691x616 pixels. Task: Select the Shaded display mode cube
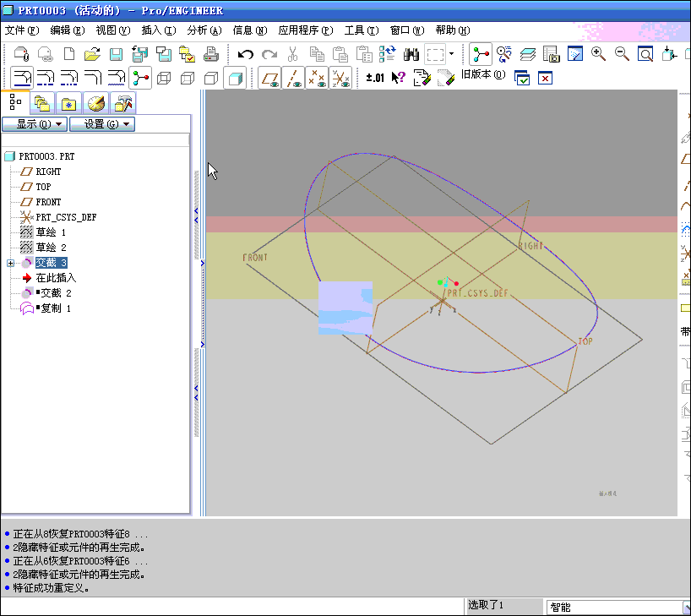coord(235,79)
